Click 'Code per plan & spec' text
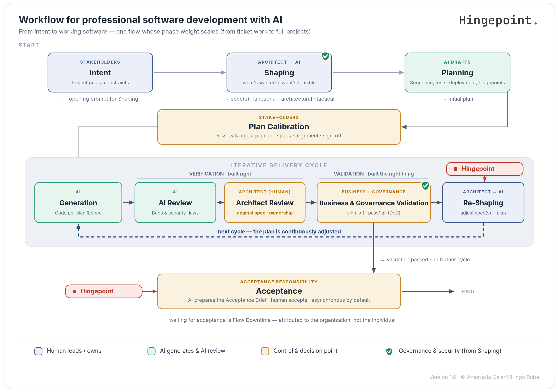558x392 pixels. click(x=78, y=213)
